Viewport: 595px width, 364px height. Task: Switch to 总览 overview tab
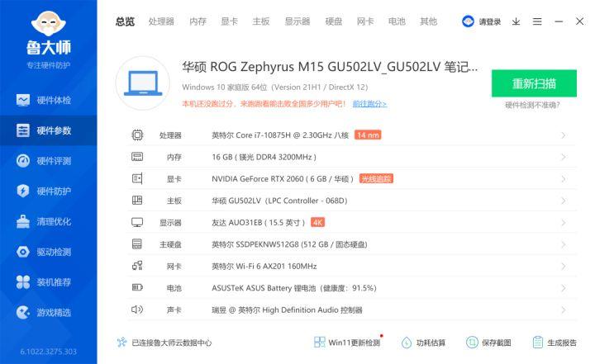(x=125, y=21)
